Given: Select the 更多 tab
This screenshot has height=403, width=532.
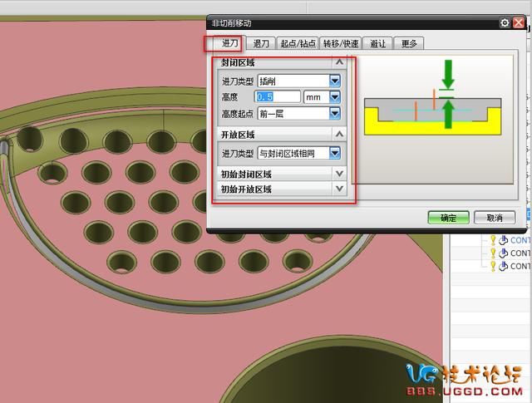Looking at the screenshot, I should (x=409, y=43).
